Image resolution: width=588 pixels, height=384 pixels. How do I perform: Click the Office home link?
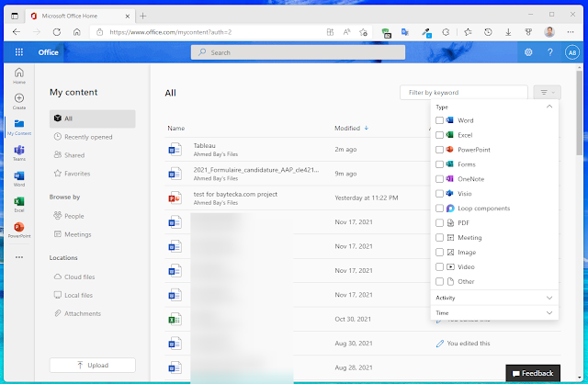coord(49,52)
